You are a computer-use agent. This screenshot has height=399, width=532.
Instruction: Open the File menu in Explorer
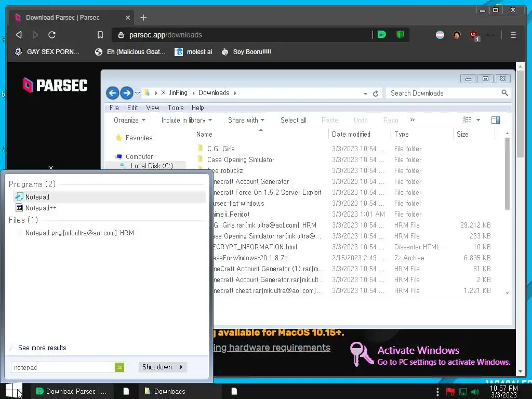coord(114,108)
